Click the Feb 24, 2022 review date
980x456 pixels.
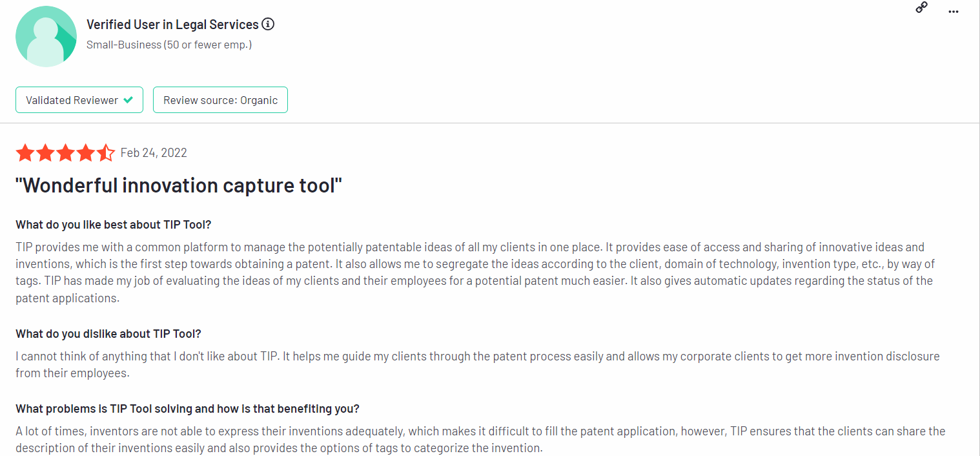(154, 153)
